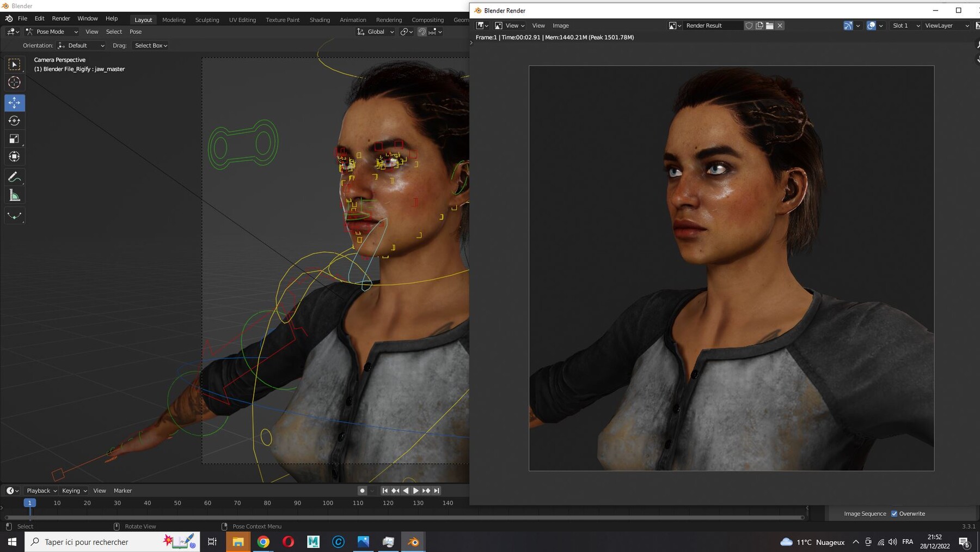Open the pivot point dropdown
This screenshot has width=980, height=552.
click(407, 32)
